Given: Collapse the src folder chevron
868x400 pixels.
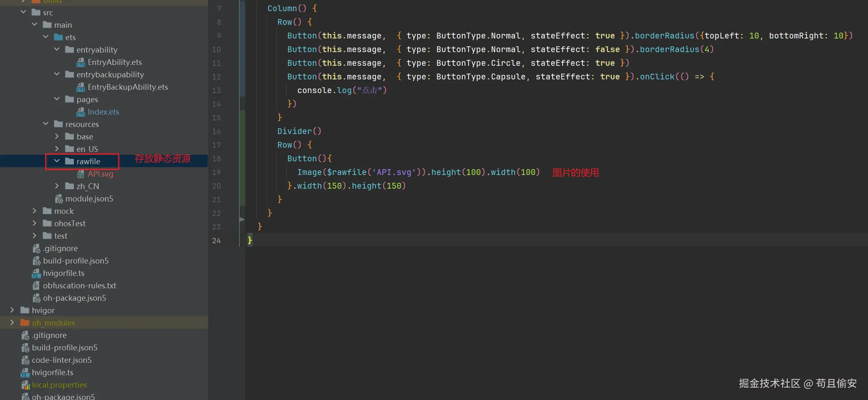Looking at the screenshot, I should click(23, 12).
